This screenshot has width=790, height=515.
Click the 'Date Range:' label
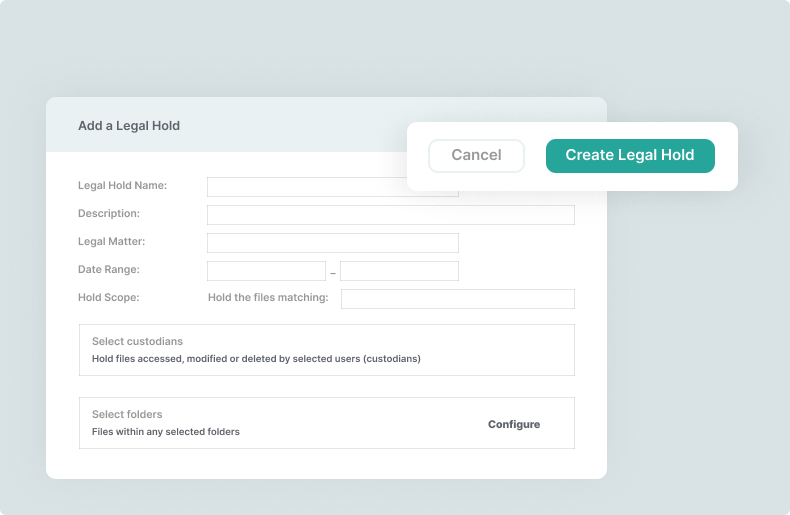pos(108,269)
